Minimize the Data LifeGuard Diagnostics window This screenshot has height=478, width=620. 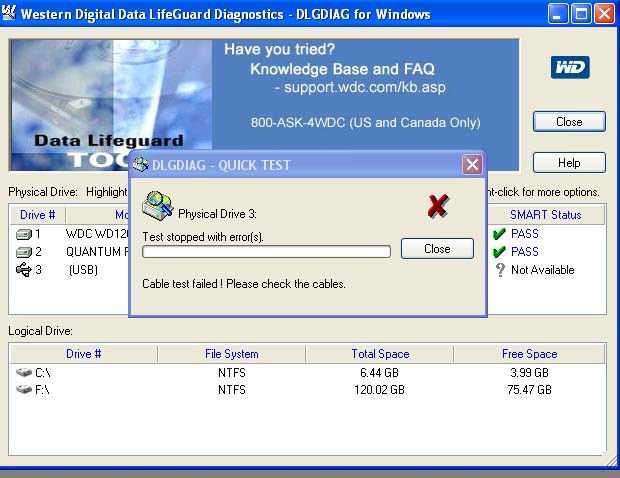click(558, 14)
